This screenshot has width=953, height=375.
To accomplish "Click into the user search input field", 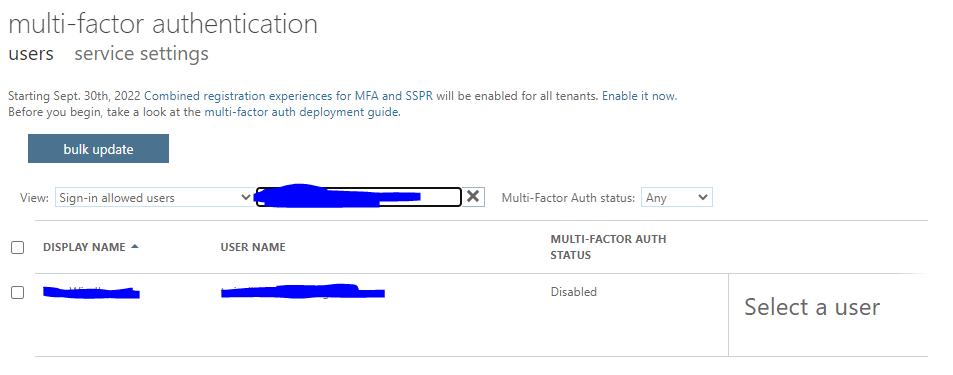I will click(359, 197).
